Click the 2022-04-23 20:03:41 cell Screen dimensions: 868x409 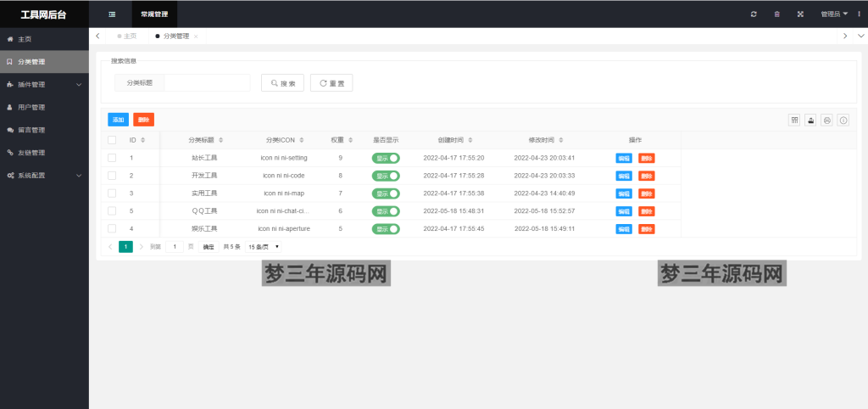(x=545, y=158)
